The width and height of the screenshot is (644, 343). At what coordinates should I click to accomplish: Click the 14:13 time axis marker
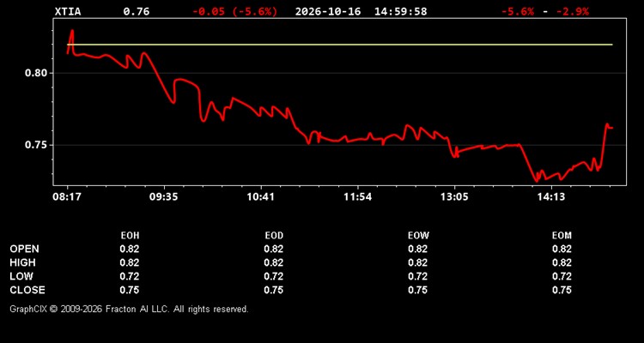click(551, 197)
